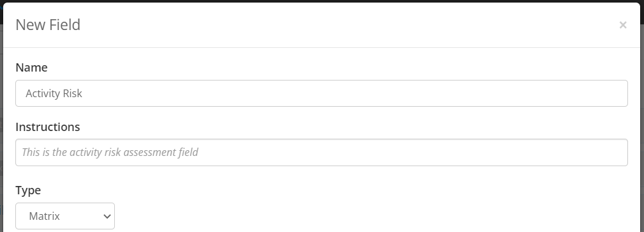Select the Name field label

pos(32,68)
